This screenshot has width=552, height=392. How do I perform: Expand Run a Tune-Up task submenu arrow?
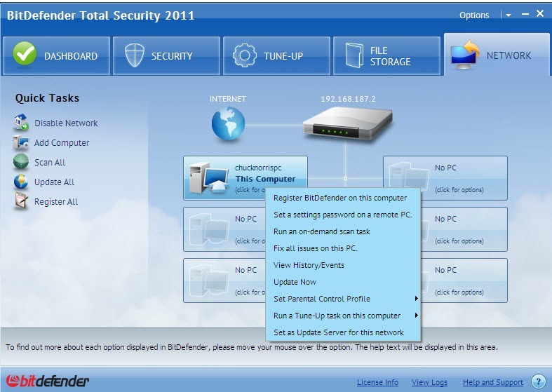click(x=416, y=316)
